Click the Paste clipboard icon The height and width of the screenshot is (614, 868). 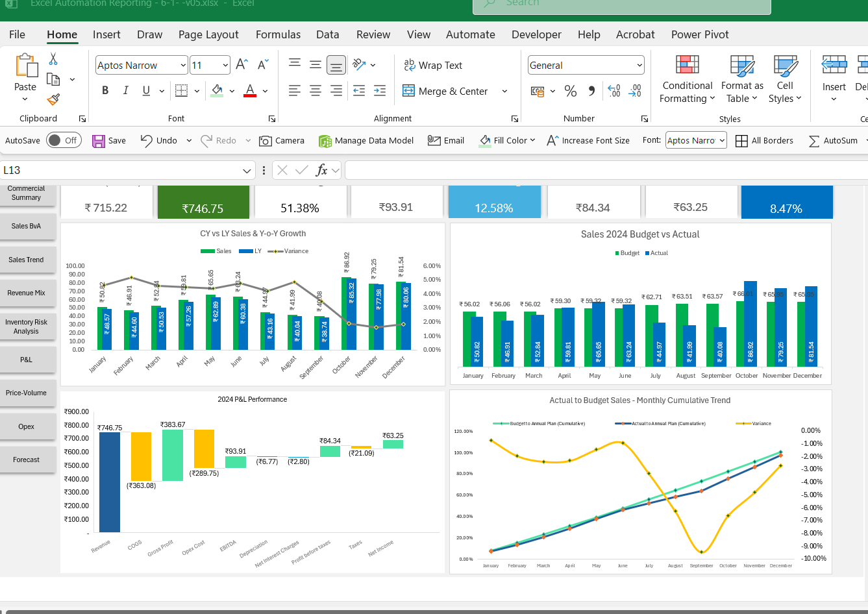(x=26, y=66)
